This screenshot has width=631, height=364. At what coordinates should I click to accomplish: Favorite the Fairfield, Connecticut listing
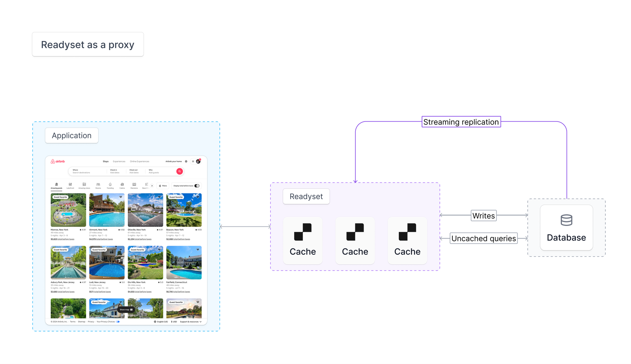[x=198, y=250]
